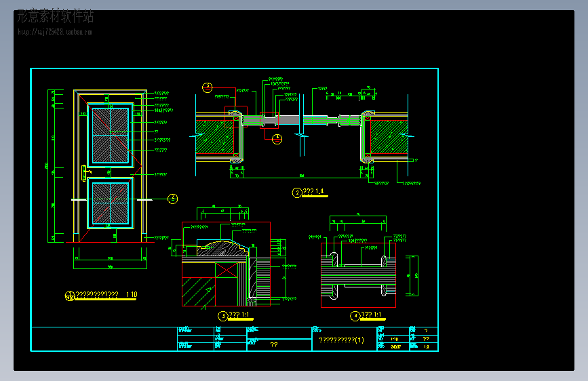Select the "??? 1:1" title of detail 3

click(239, 315)
